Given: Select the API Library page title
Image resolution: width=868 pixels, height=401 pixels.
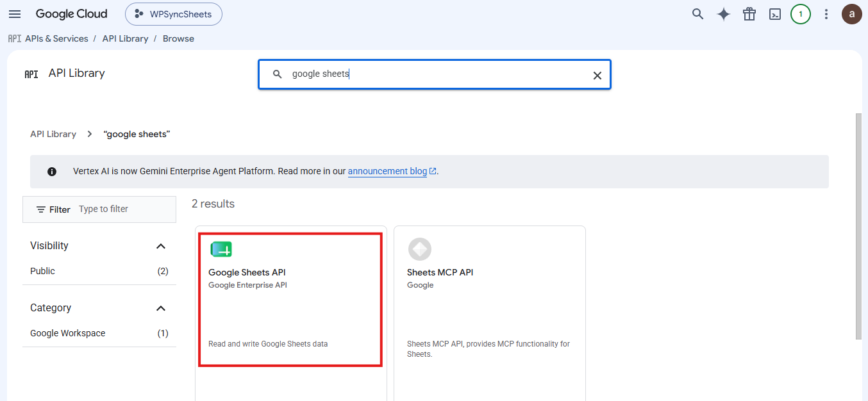Looking at the screenshot, I should coord(77,73).
